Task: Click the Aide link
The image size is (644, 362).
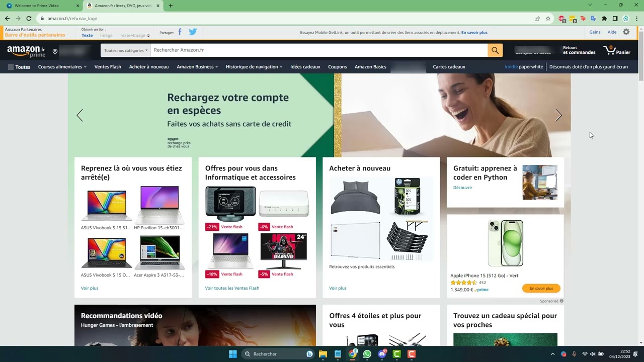Action: [612, 32]
